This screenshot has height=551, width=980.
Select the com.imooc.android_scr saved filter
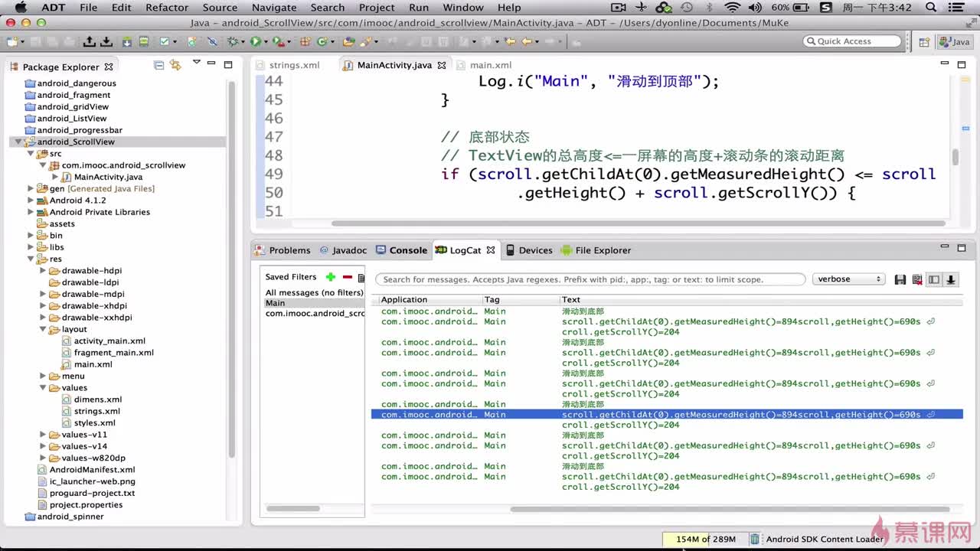click(314, 314)
